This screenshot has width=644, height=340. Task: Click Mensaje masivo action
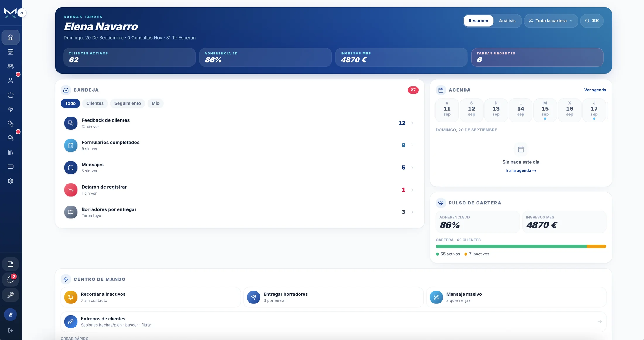tap(516, 297)
